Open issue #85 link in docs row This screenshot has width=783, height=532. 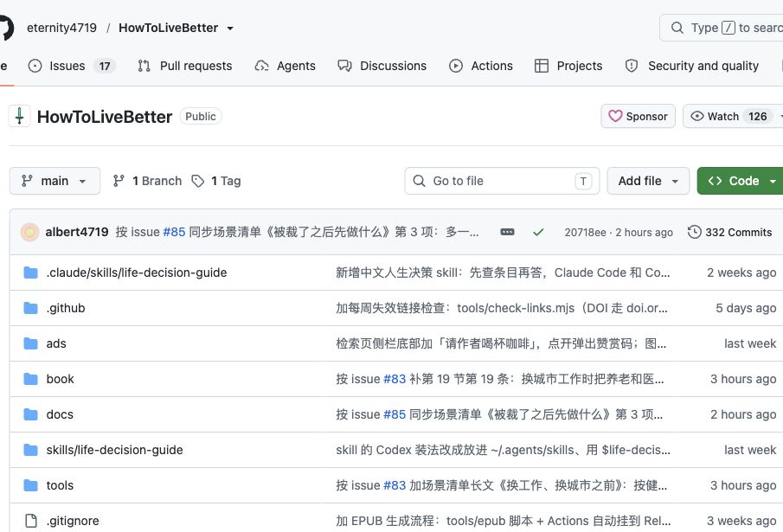click(395, 414)
